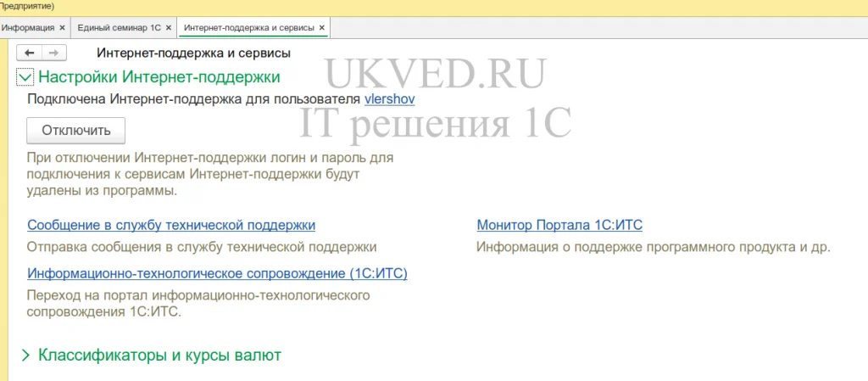Click the Переход на портал description text
The image size is (868, 381).
[198, 304]
